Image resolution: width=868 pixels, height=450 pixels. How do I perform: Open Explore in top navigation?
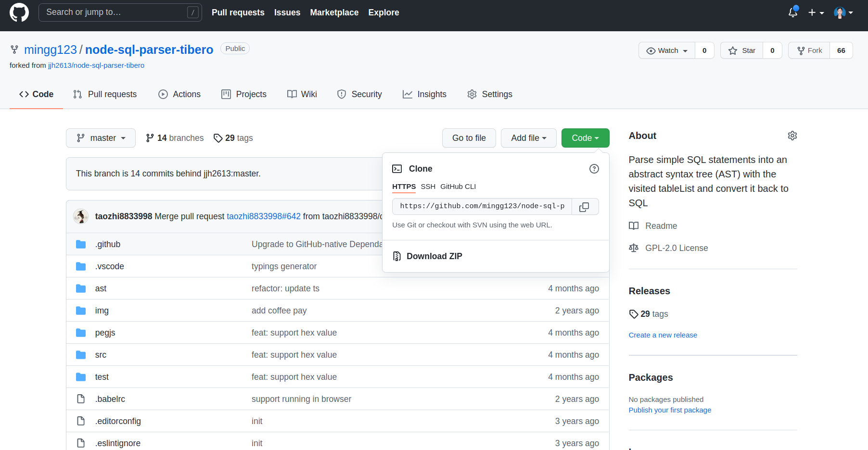(384, 12)
